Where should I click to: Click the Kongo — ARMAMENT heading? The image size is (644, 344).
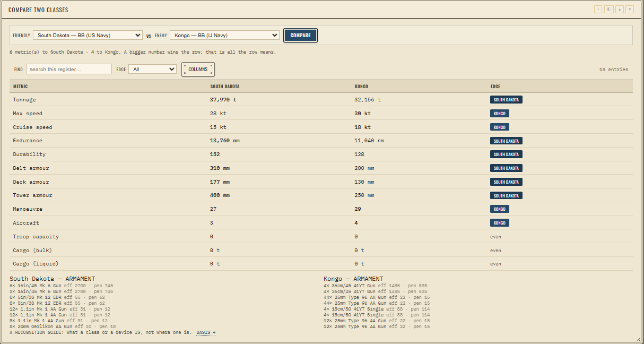[353, 279]
